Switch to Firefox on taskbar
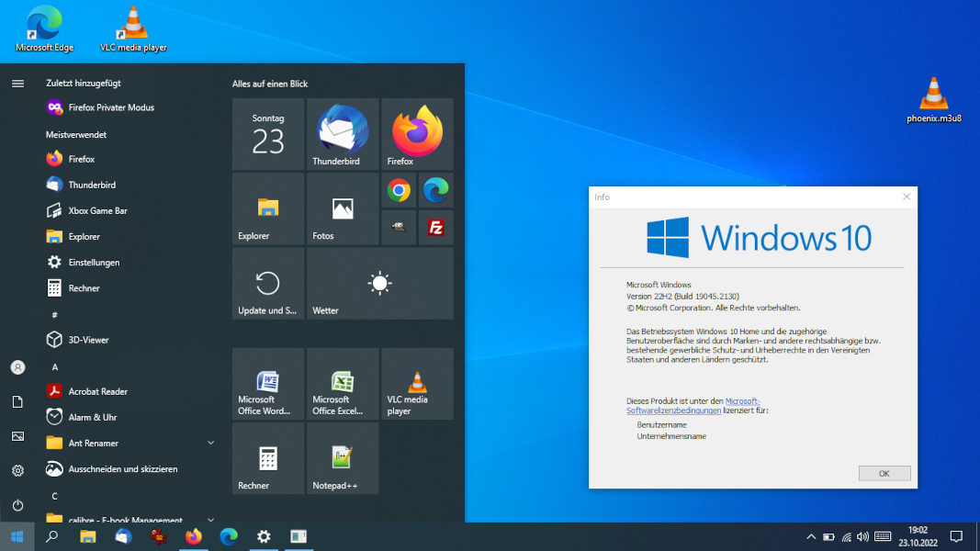This screenshot has width=980, height=551. 194,536
